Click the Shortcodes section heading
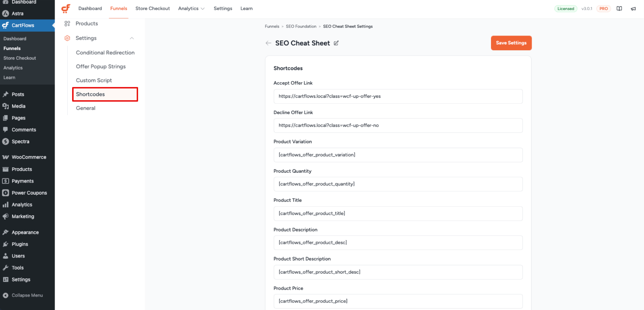Screen dimensions: 644x310 (x=288, y=68)
